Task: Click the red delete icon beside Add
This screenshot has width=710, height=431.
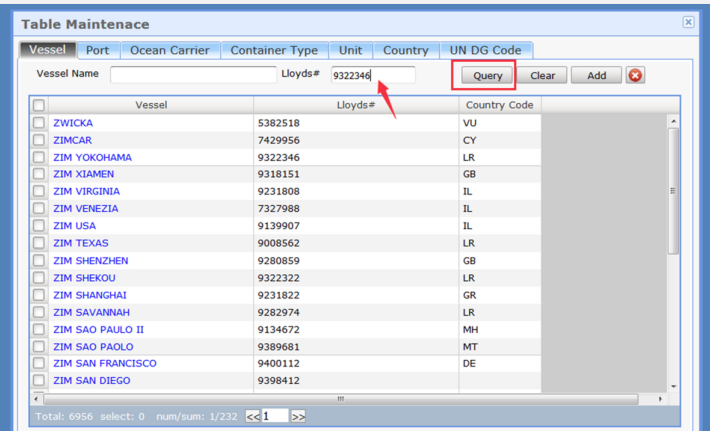Action: (x=635, y=75)
